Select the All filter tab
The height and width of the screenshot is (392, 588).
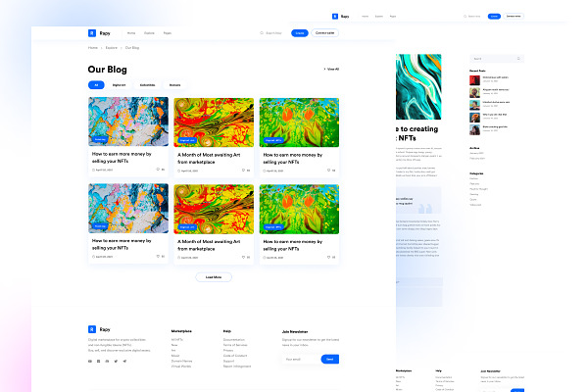coord(96,85)
